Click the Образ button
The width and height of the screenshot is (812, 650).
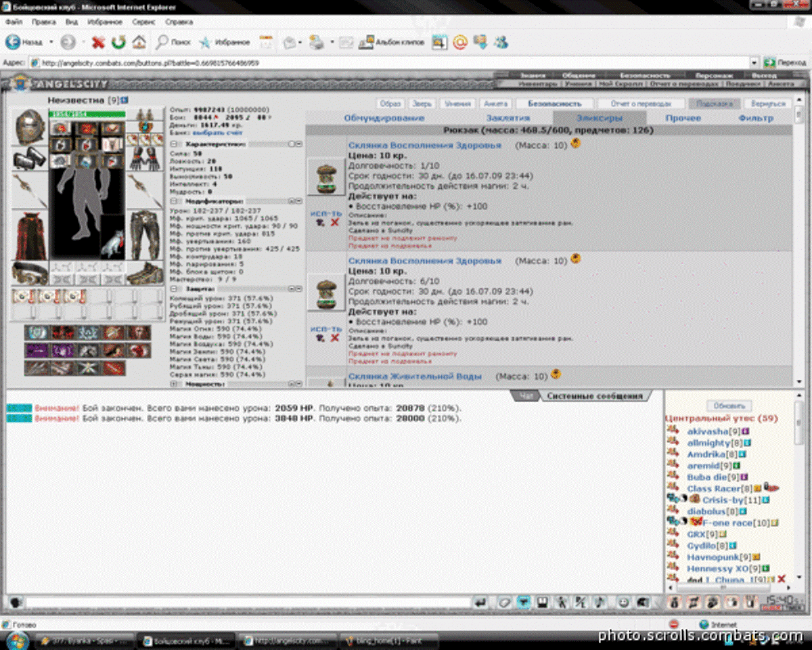390,104
